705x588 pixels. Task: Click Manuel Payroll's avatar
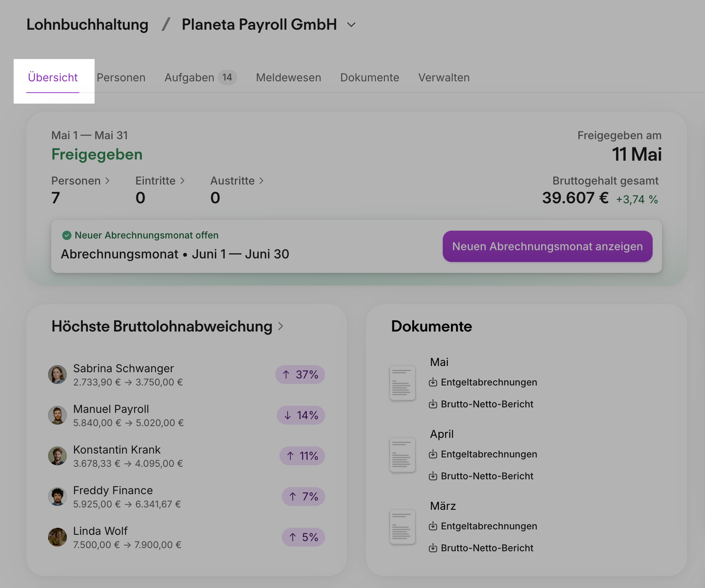coord(57,415)
